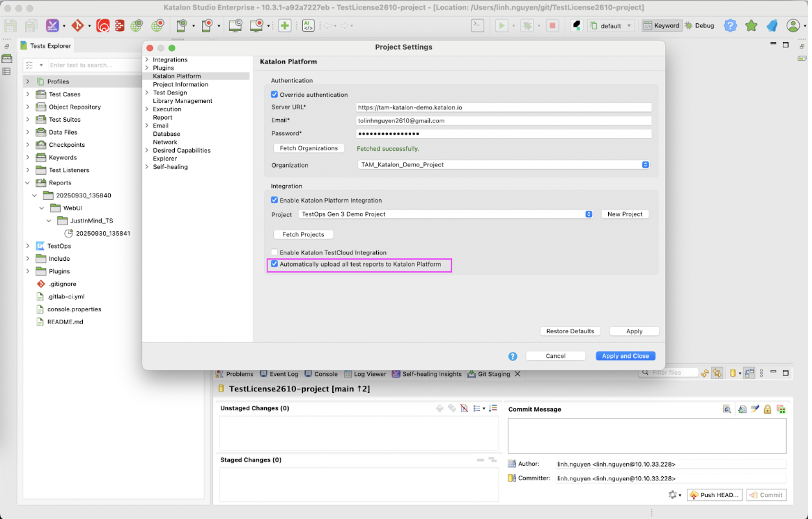Collapse the Reports folder in Tests Explorer
The height and width of the screenshot is (519, 812).
pos(27,182)
